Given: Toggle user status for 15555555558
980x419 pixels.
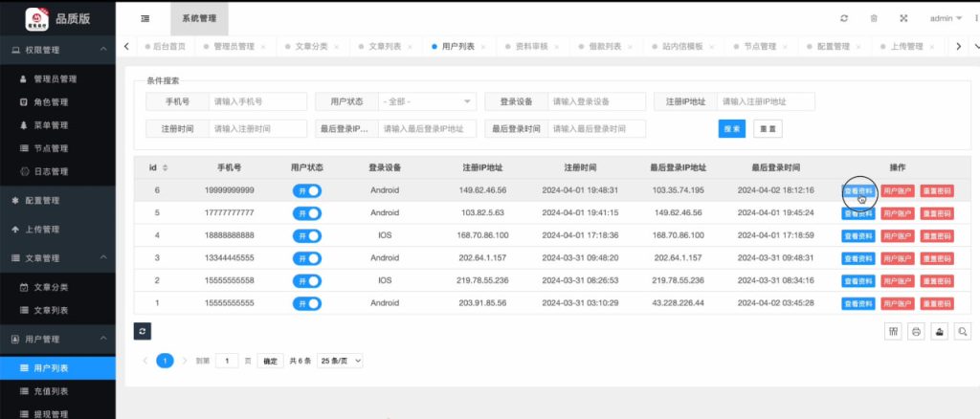Looking at the screenshot, I should [x=307, y=281].
